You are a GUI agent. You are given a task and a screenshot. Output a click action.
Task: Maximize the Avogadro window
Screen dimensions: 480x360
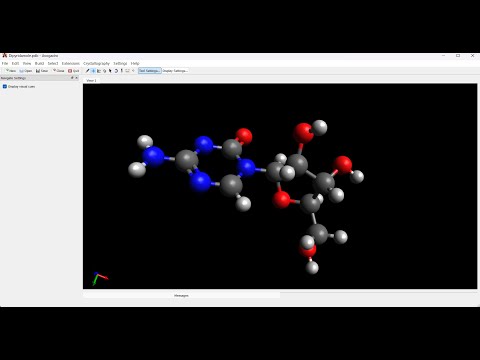(x=458, y=56)
